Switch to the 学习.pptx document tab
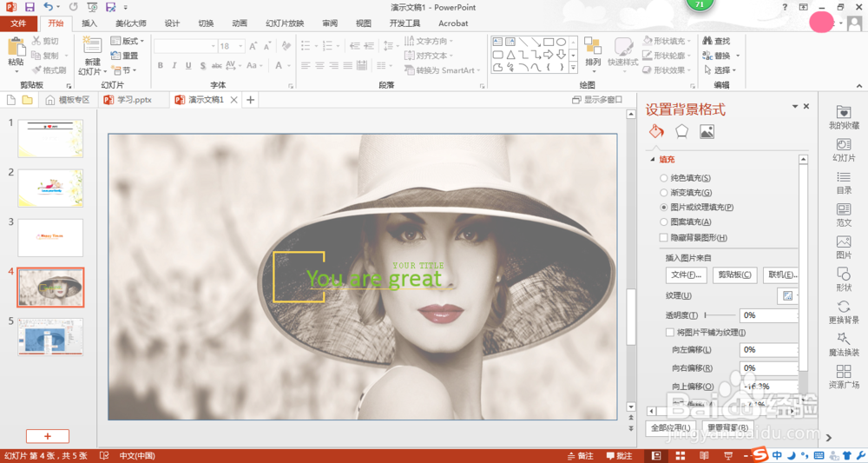The width and height of the screenshot is (868, 463). point(134,100)
